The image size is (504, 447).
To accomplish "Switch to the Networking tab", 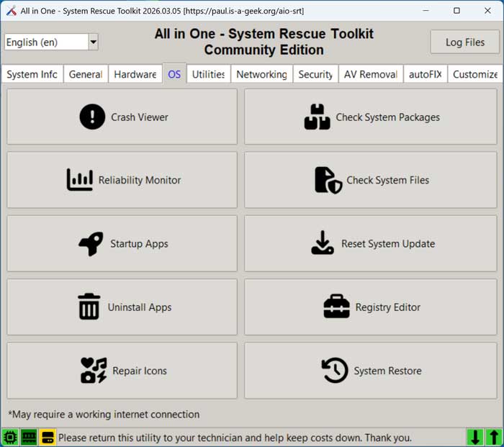I will point(261,74).
